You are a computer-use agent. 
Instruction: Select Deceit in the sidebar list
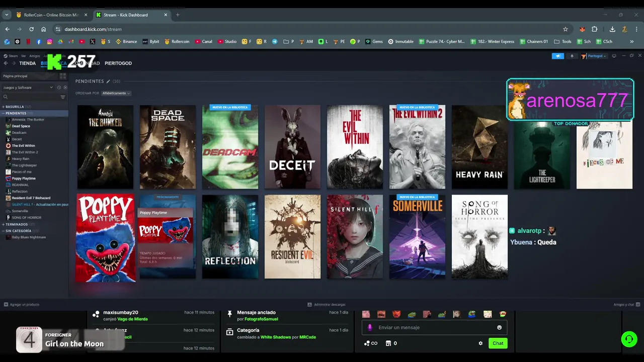[x=17, y=139]
